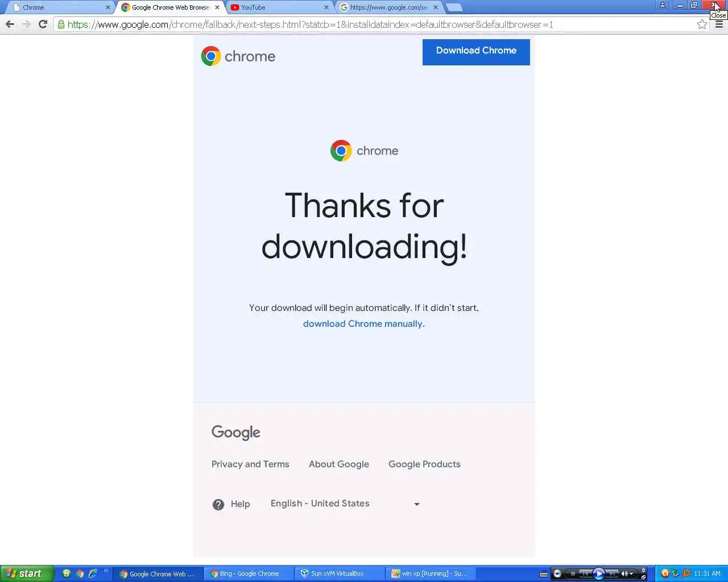Click the language bar keyboard icon in the taskbar

click(x=544, y=574)
